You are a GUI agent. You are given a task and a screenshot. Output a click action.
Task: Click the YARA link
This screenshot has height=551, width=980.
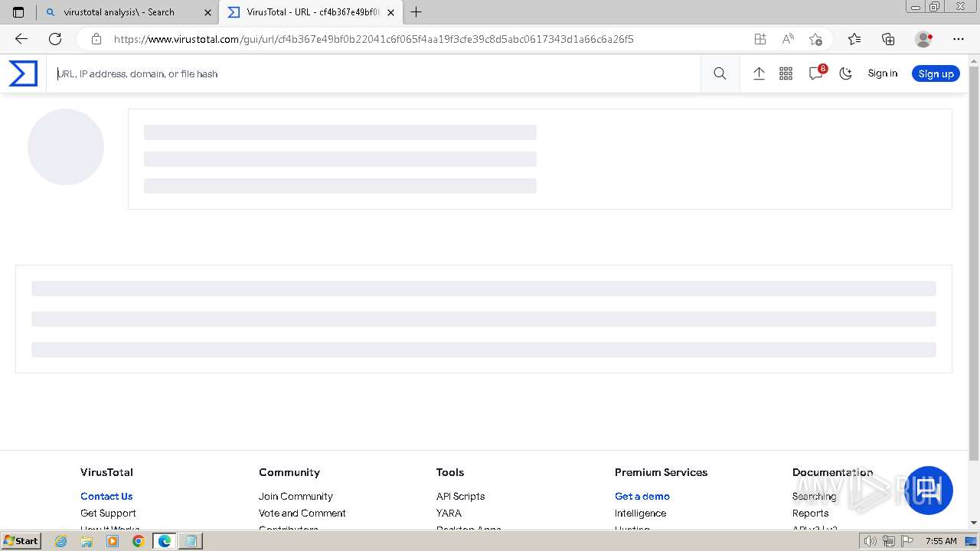coord(449,513)
